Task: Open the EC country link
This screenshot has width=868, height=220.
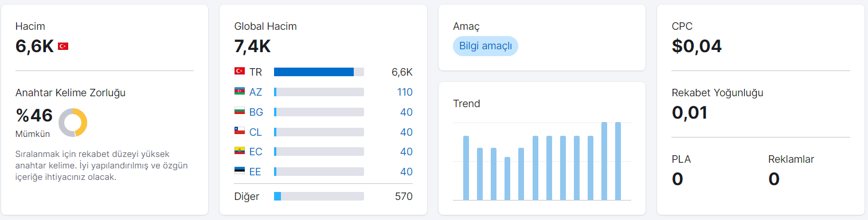Action: click(x=256, y=152)
